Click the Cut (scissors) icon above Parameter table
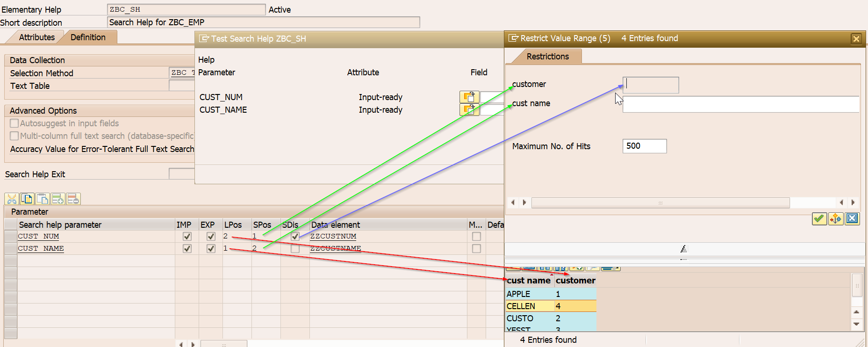 12,199
